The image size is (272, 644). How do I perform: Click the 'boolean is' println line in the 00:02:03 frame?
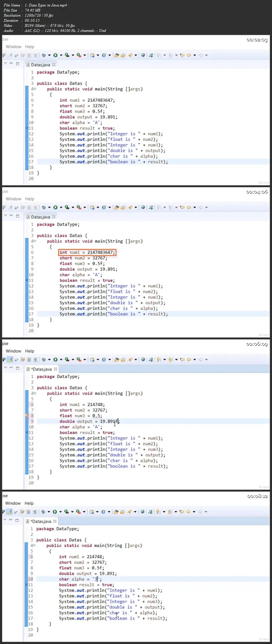[114, 162]
